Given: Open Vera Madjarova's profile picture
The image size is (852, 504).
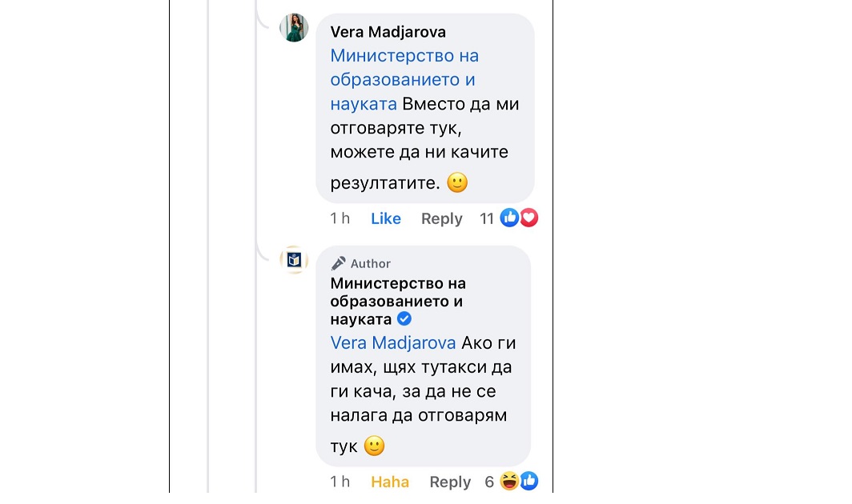Looking at the screenshot, I should click(x=293, y=26).
